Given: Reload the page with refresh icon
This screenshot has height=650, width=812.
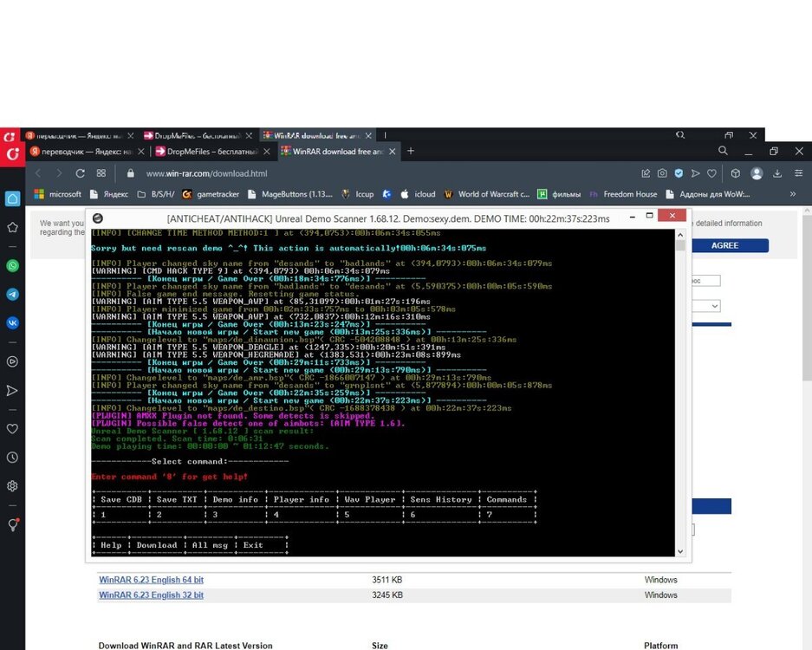Looking at the screenshot, I should 80,173.
